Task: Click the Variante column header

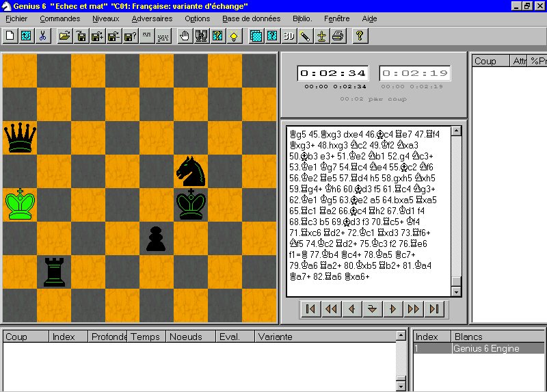Action: click(x=325, y=337)
